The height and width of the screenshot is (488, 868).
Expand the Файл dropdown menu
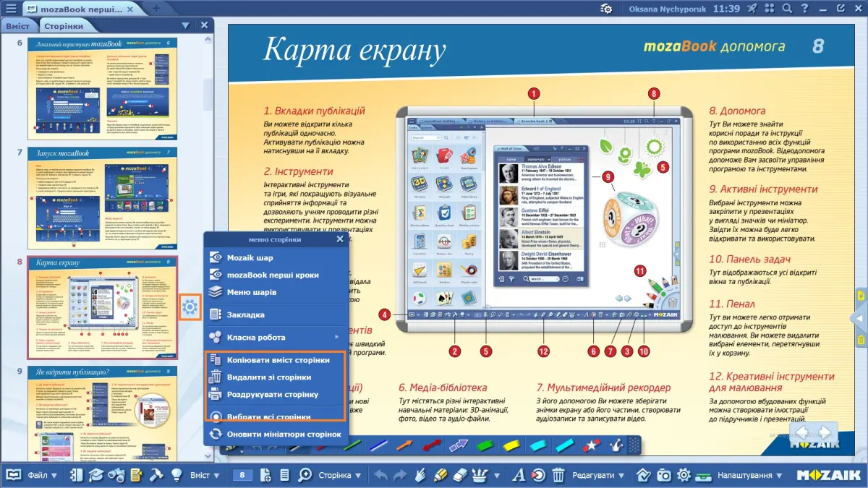pos(43,476)
